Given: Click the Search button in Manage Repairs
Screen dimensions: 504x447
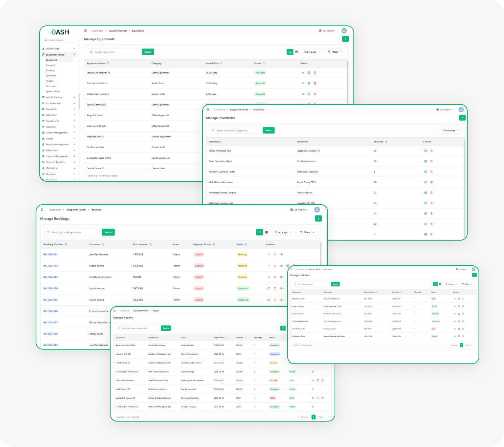Looking at the screenshot, I should (166, 328).
